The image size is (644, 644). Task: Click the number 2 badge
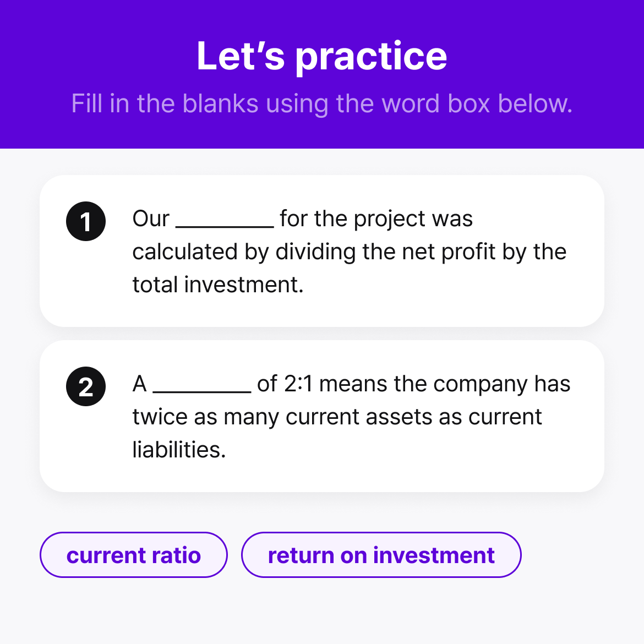pyautogui.click(x=86, y=386)
